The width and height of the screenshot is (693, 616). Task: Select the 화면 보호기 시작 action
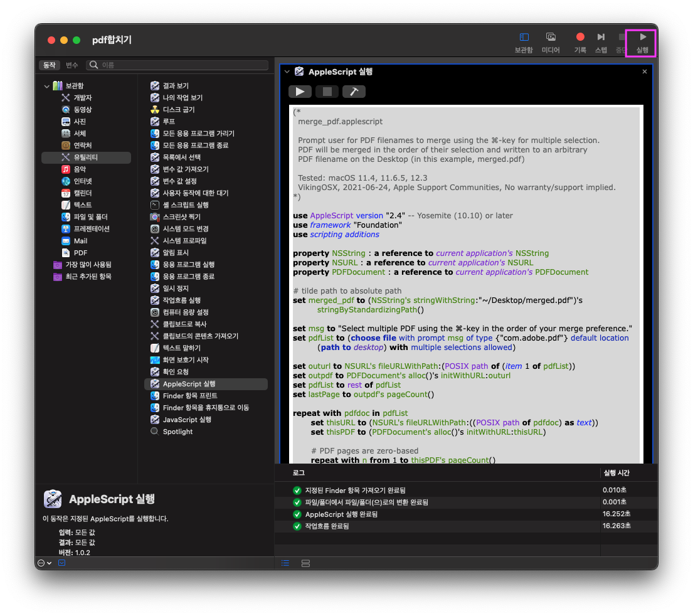[x=186, y=361]
